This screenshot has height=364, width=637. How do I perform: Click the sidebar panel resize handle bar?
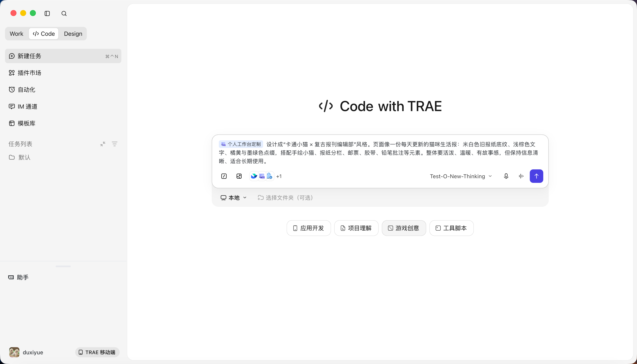click(x=63, y=266)
